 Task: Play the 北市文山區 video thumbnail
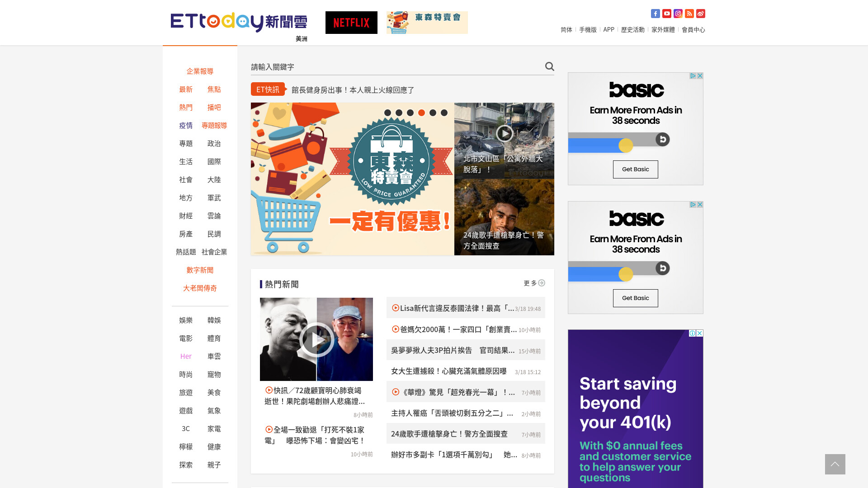[x=504, y=133]
